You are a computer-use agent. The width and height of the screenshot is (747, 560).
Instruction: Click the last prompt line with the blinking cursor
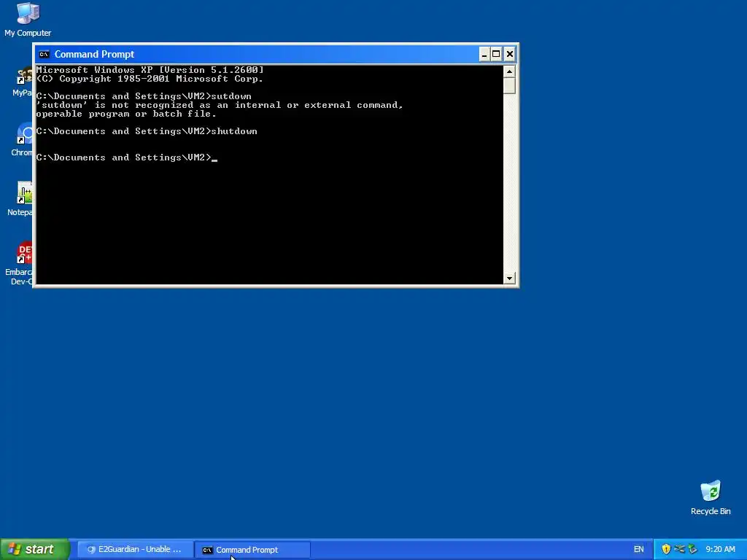(x=127, y=157)
